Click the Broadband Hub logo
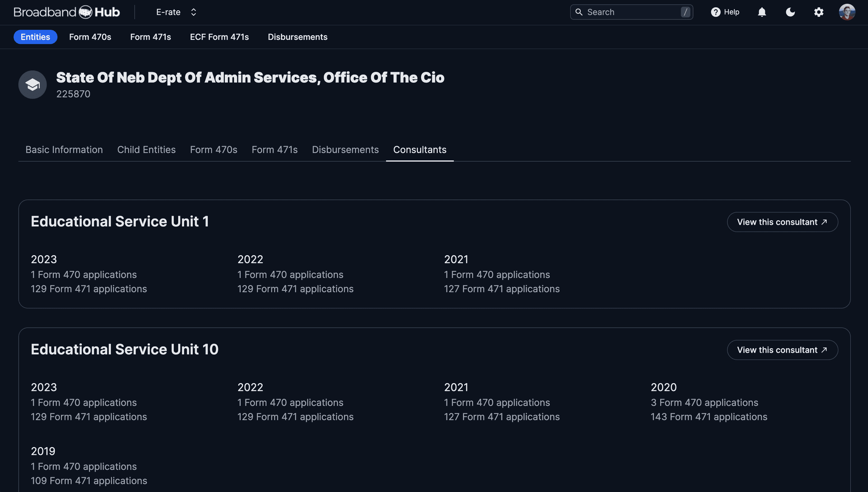The height and width of the screenshot is (492, 868). click(66, 12)
